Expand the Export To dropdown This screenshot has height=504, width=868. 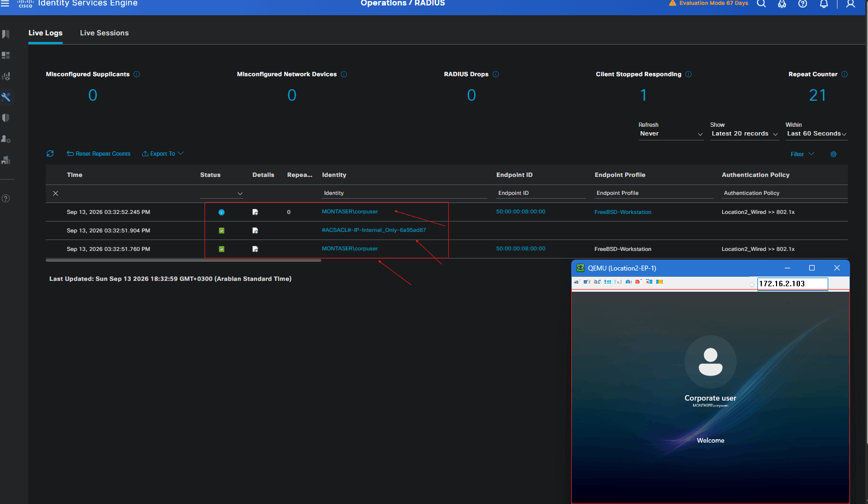[x=163, y=154]
